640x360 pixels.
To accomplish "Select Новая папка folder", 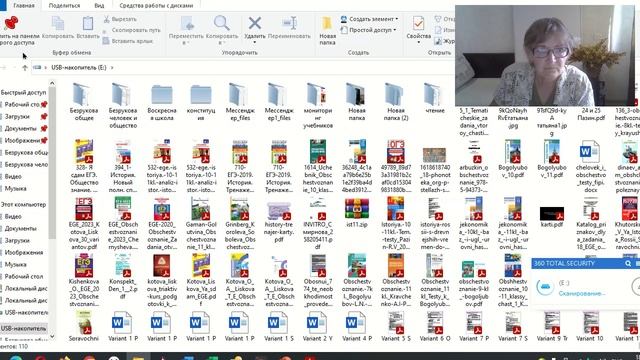I will pos(357,102).
